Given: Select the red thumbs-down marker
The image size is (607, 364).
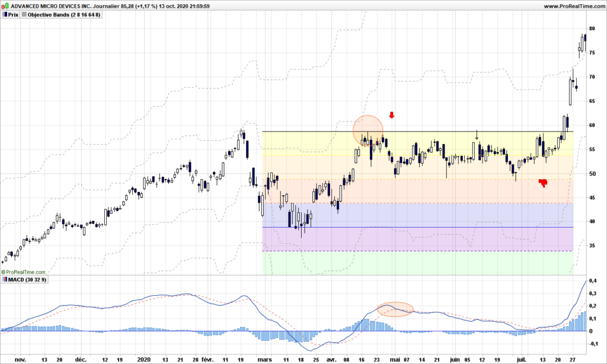Looking at the screenshot, I should pos(543,183).
